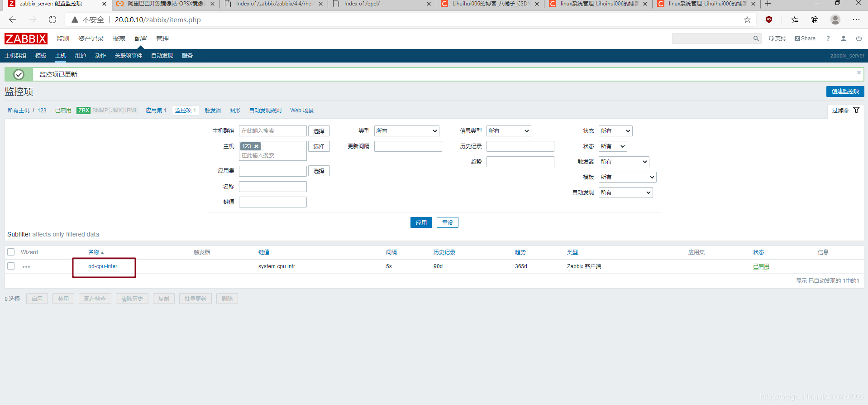The image size is (868, 405).
Task: Open the red shield extension icon
Action: tap(769, 19)
